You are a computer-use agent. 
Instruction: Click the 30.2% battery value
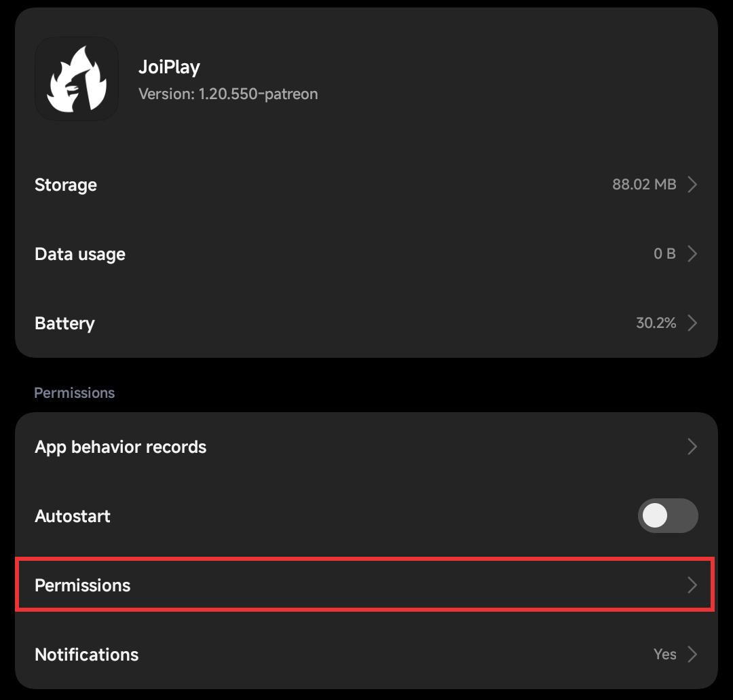(x=656, y=323)
